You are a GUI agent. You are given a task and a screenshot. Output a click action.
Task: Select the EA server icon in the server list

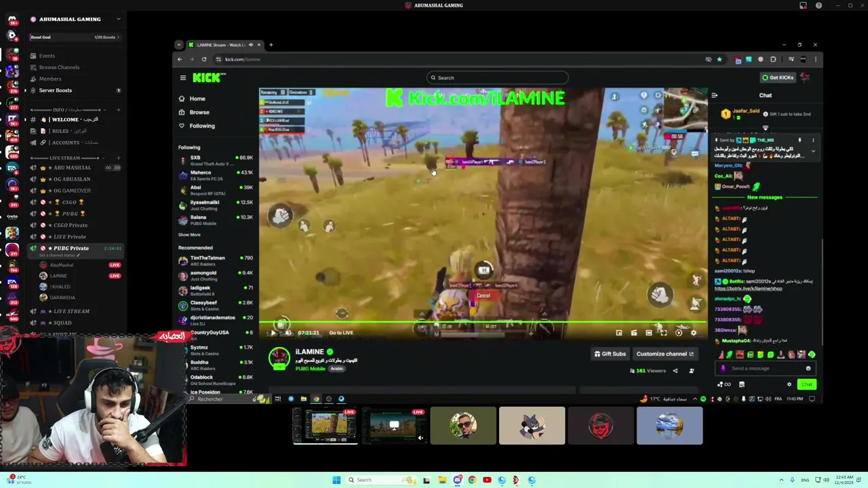12,167
